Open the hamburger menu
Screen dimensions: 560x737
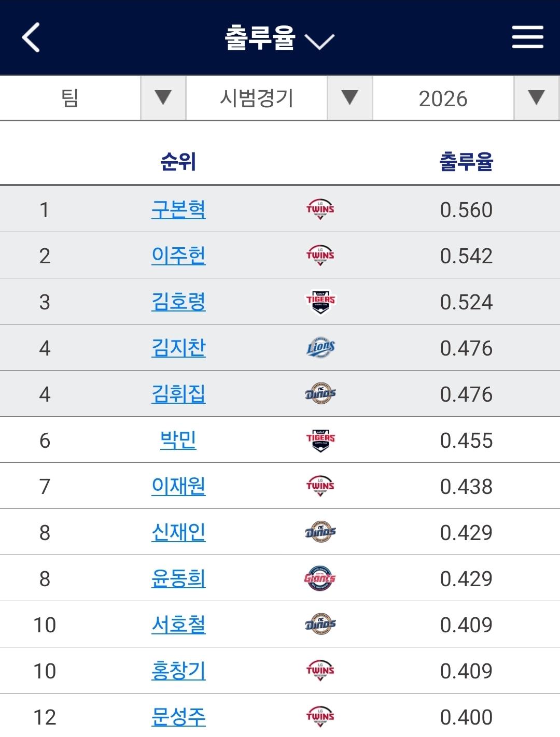click(527, 37)
